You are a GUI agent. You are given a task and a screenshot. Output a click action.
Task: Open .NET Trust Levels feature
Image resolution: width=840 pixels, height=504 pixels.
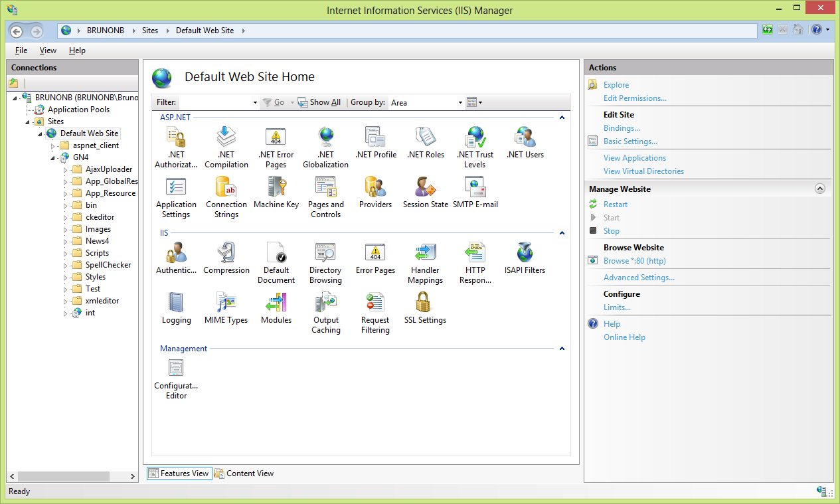tap(475, 147)
